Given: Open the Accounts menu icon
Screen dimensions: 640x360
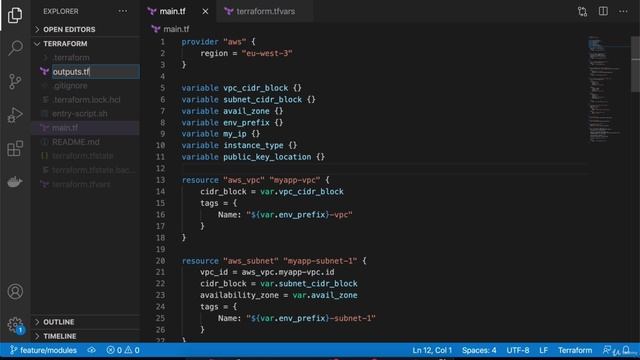Looking at the screenshot, I should 15,291.
